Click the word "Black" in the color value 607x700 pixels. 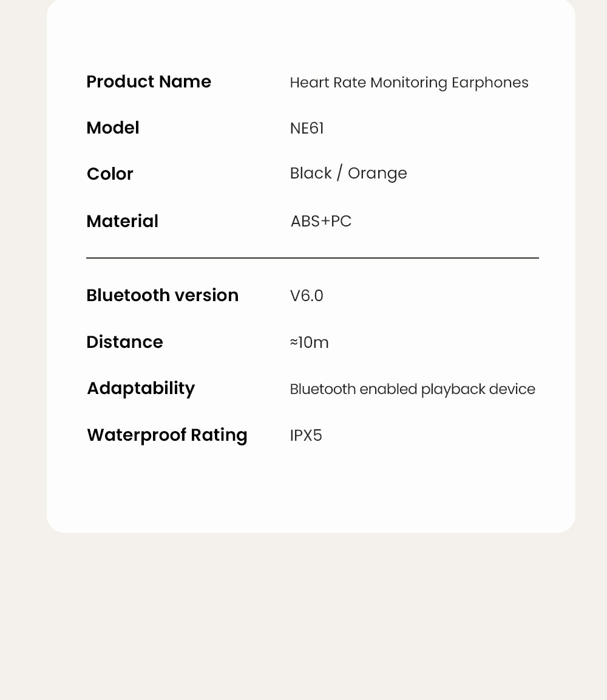coord(311,174)
